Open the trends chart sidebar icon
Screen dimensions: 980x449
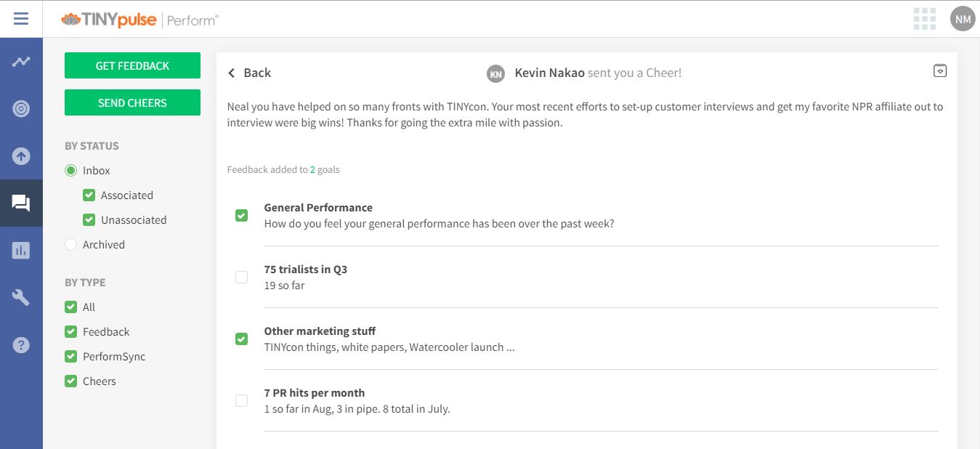pos(21,62)
